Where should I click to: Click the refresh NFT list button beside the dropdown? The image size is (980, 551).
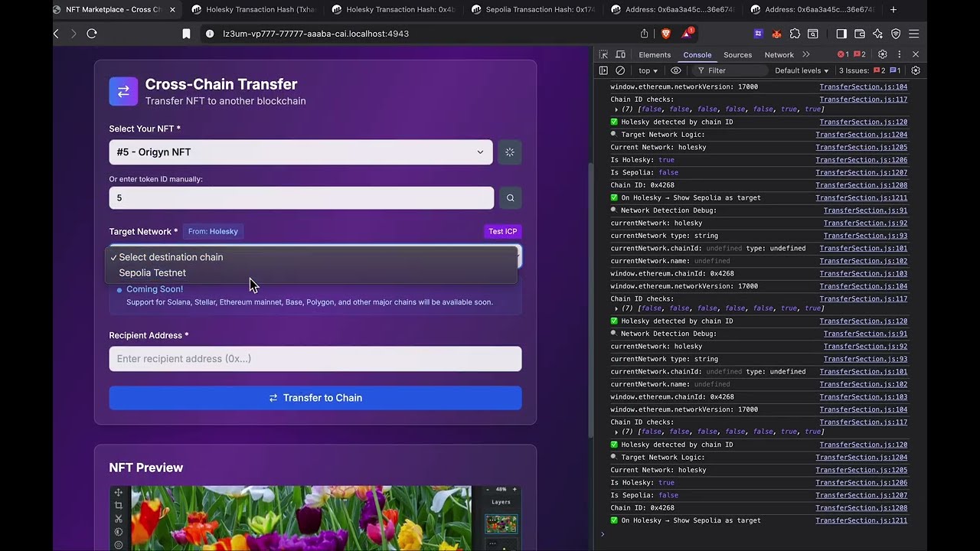click(510, 152)
